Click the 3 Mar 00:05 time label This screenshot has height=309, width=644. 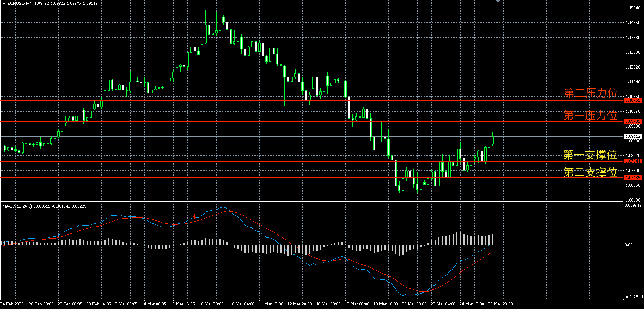coord(126,304)
